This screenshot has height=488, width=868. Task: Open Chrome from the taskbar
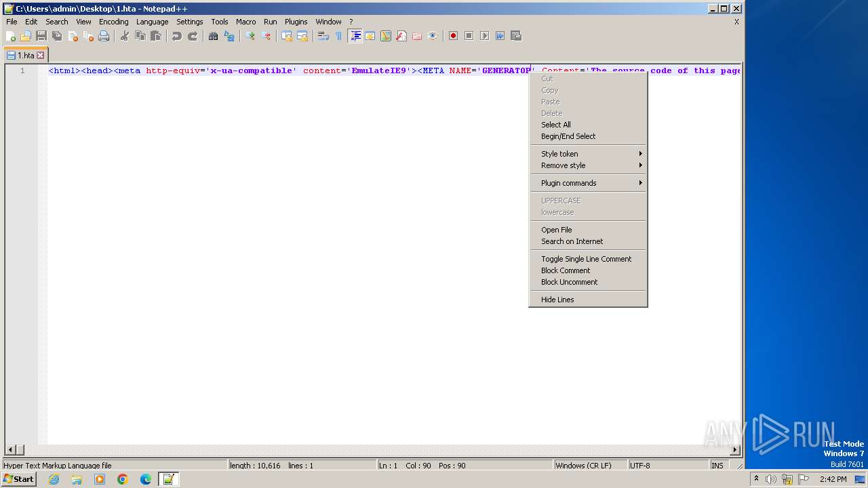pos(123,479)
